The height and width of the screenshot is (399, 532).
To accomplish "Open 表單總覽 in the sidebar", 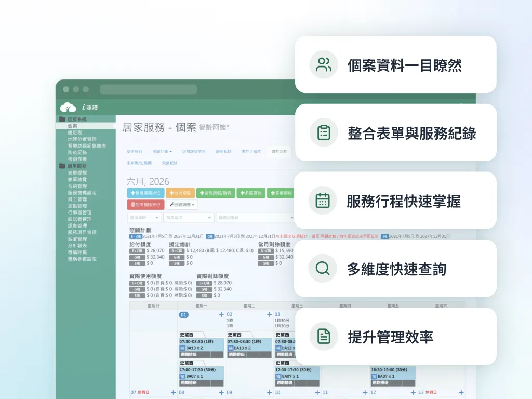I will click(77, 179).
